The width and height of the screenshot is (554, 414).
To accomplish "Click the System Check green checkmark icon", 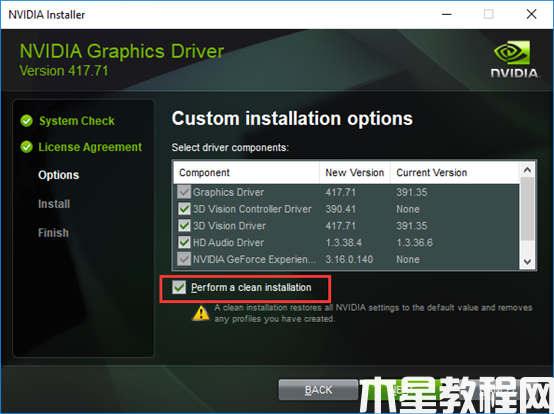I will [26, 121].
